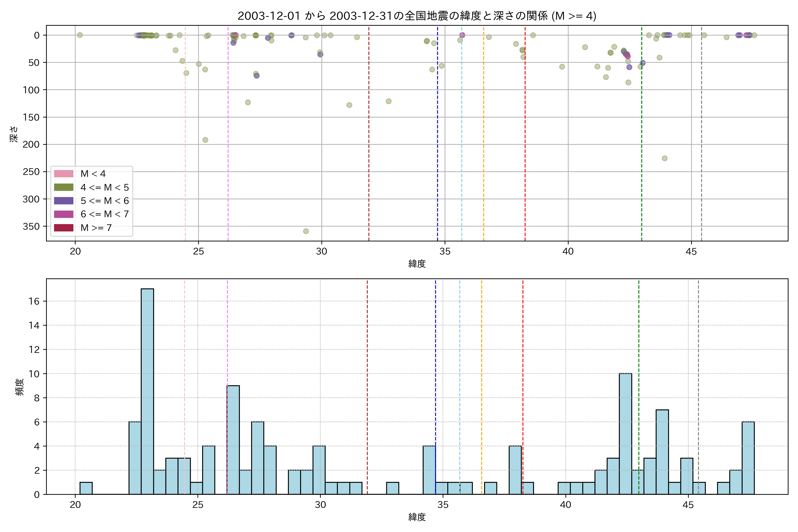The height and width of the screenshot is (532, 798).
Task: Click the scatter point at depth about 225
Action: click(665, 158)
